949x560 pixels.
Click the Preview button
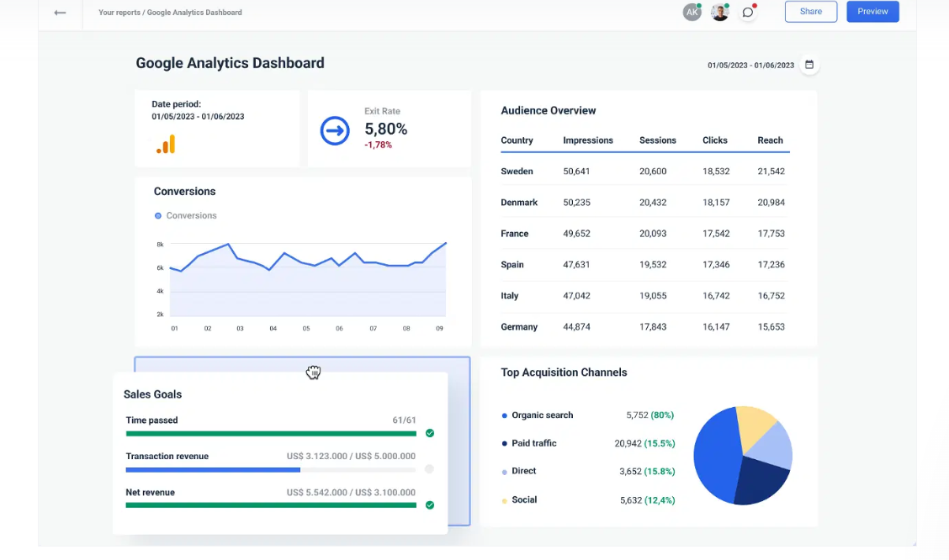(x=872, y=11)
